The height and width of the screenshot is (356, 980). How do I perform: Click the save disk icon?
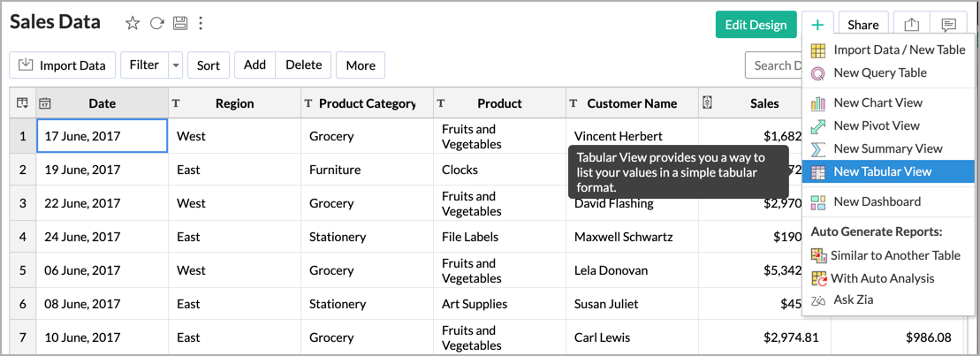coord(180,24)
